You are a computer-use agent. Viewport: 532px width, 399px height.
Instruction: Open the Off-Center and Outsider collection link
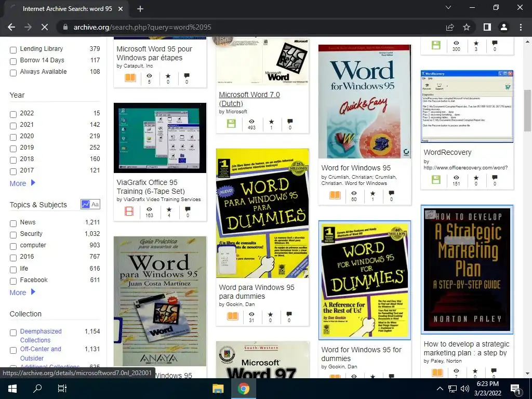click(41, 353)
